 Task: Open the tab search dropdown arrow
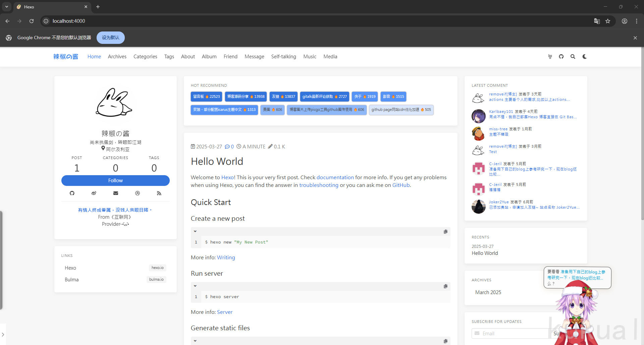pyautogui.click(x=7, y=7)
